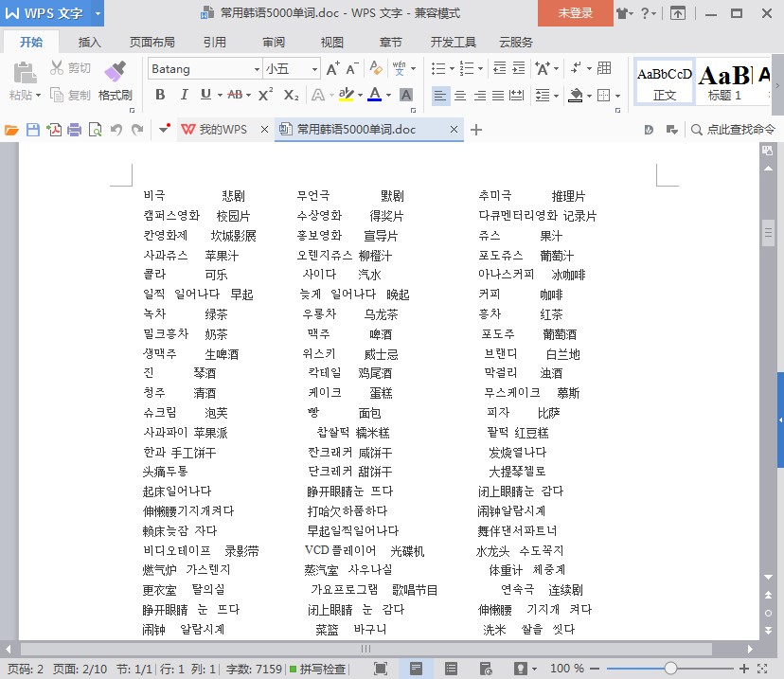The width and height of the screenshot is (784, 679).
Task: Center align the text
Action: (x=460, y=95)
